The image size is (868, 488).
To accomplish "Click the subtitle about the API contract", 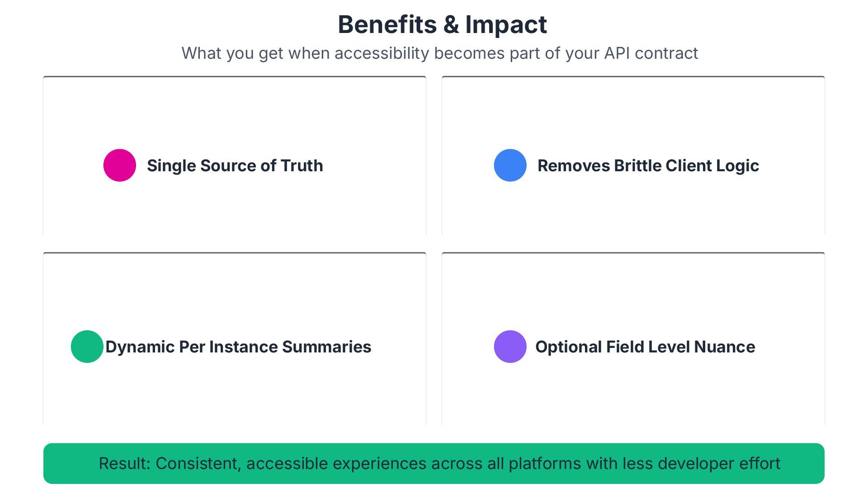I will 439,53.
